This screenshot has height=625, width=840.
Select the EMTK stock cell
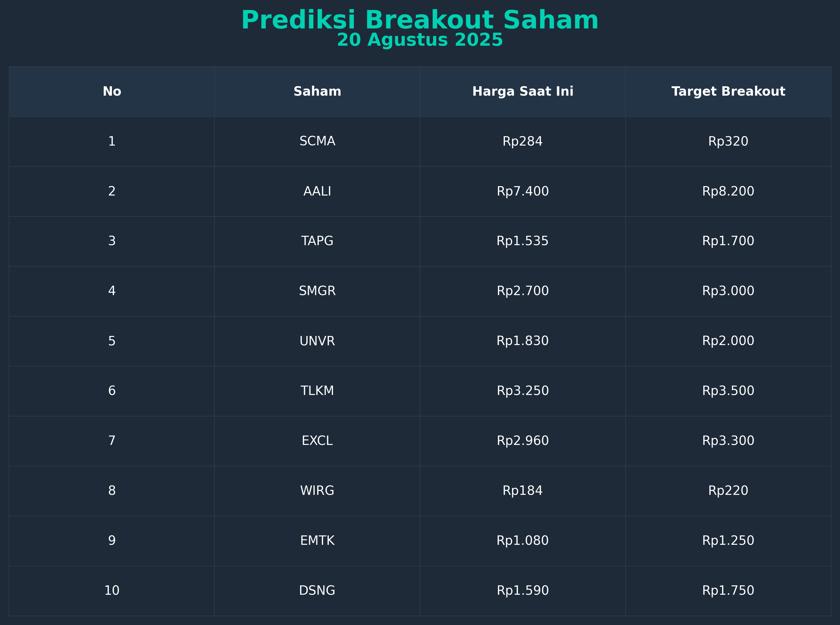click(x=317, y=541)
